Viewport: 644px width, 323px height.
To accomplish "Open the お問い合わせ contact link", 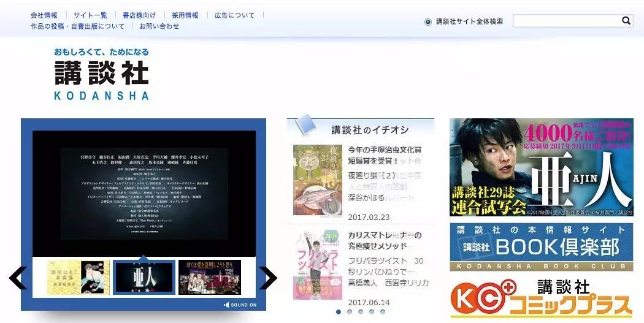I will (159, 26).
